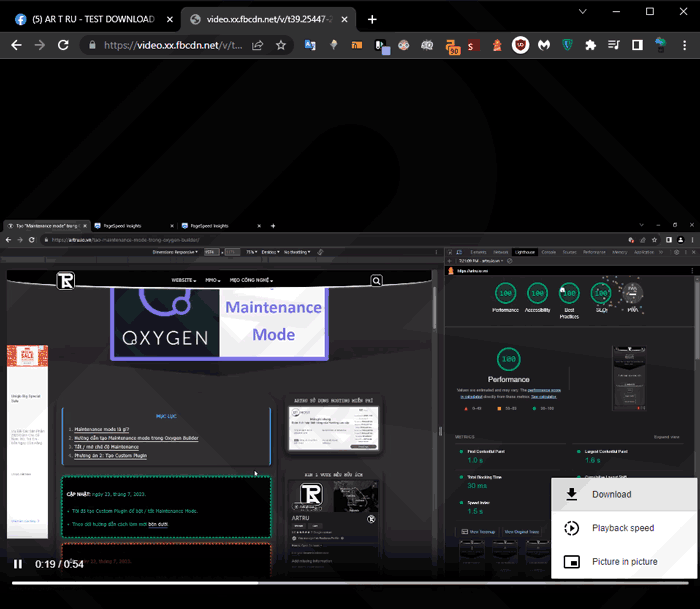Image resolution: width=700 pixels, height=609 pixels.
Task: Maximize the browser window
Action: tap(650, 12)
